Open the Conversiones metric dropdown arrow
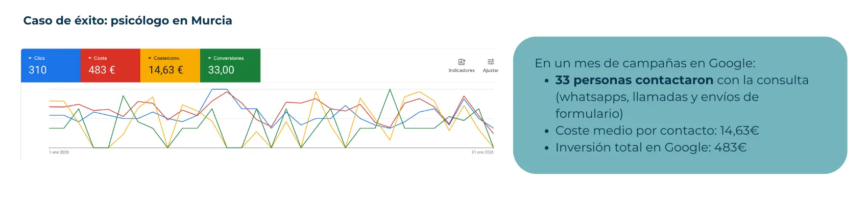868x204 pixels. click(x=209, y=58)
